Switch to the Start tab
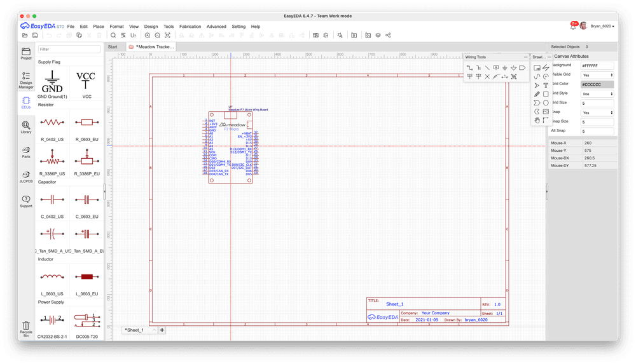Image resolution: width=636 pixels, height=364 pixels. [113, 46]
